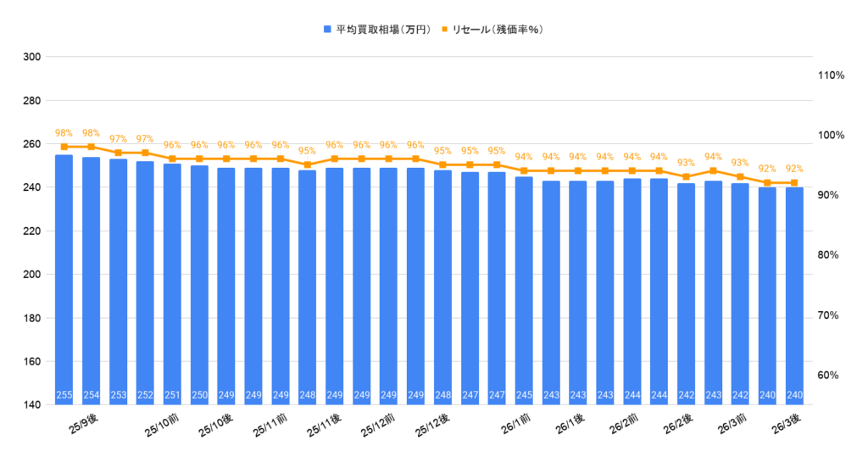Click the blue bar labeled 252
868x457 pixels.
[145, 283]
